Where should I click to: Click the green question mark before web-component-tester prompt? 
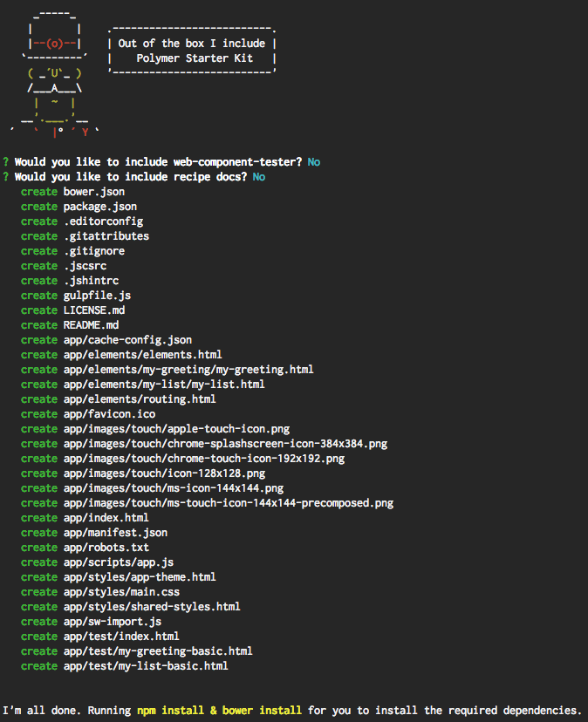[x=5, y=162]
